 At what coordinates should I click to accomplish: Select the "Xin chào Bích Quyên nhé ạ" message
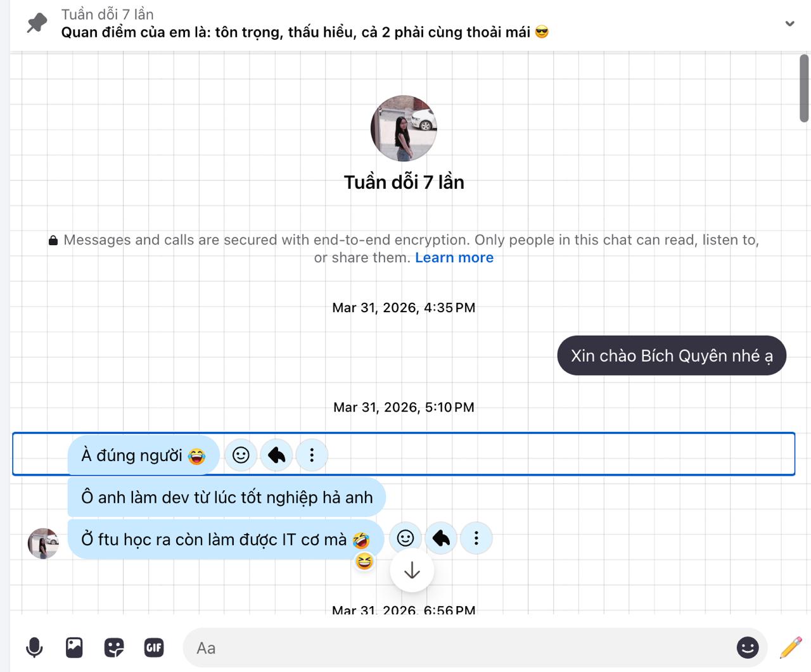pos(672,355)
